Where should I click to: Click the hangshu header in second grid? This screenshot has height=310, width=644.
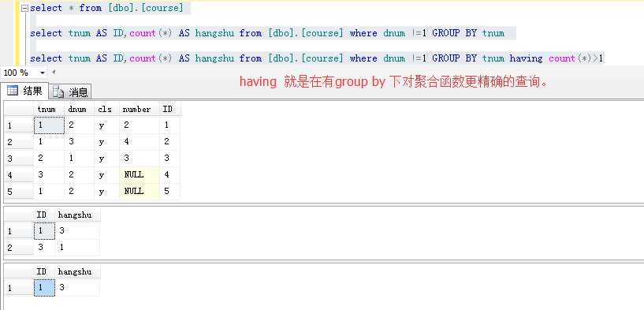[x=77, y=215]
